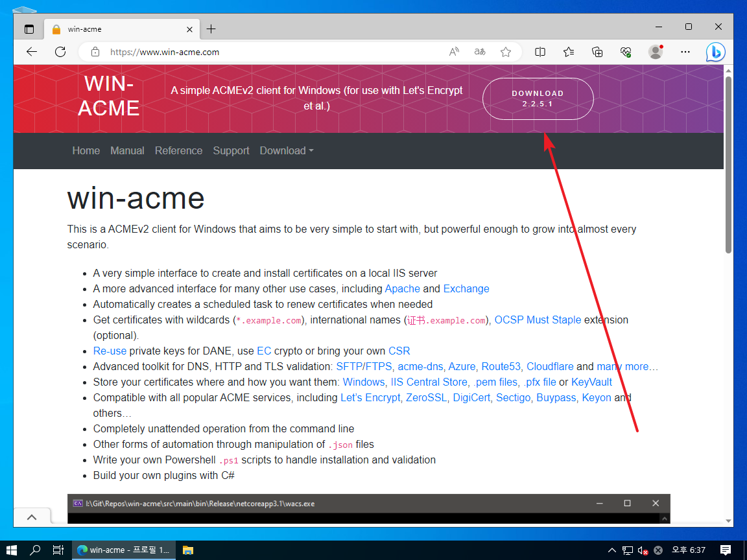Open the .pem files link

(495, 382)
